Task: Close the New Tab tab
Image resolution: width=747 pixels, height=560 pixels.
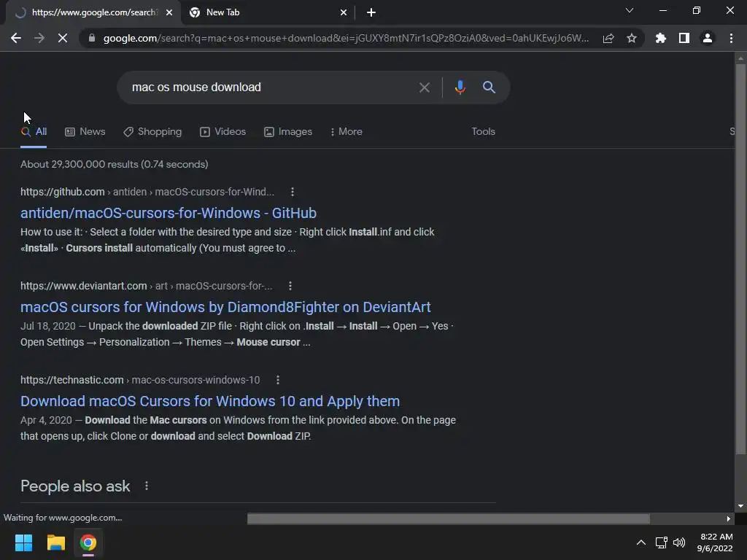Action: pyautogui.click(x=344, y=12)
